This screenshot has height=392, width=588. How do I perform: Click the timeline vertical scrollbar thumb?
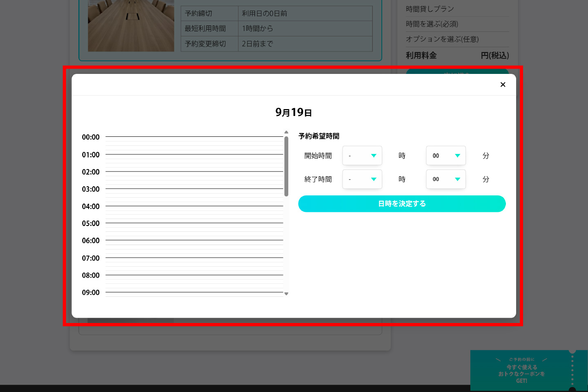click(286, 166)
